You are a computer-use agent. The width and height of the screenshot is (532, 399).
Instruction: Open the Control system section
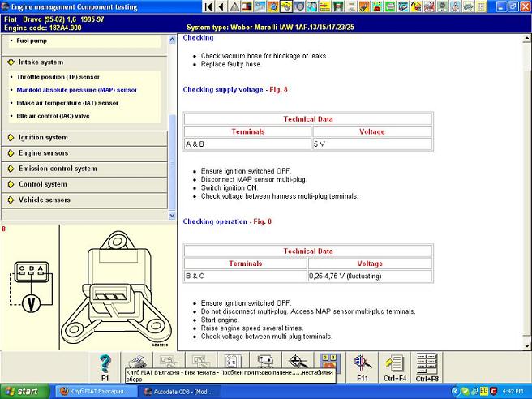[42, 184]
